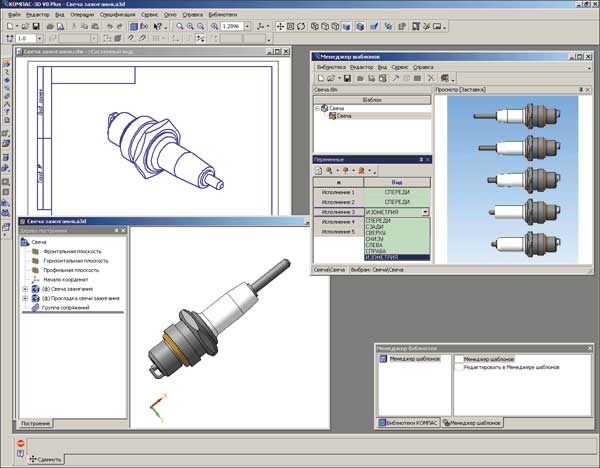Choose СВЕРХУ from the view dropdown list

pyautogui.click(x=378, y=232)
